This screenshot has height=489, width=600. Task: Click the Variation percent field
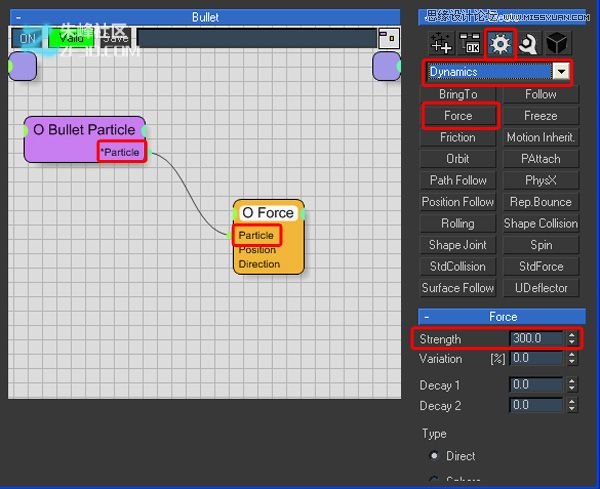(536, 358)
